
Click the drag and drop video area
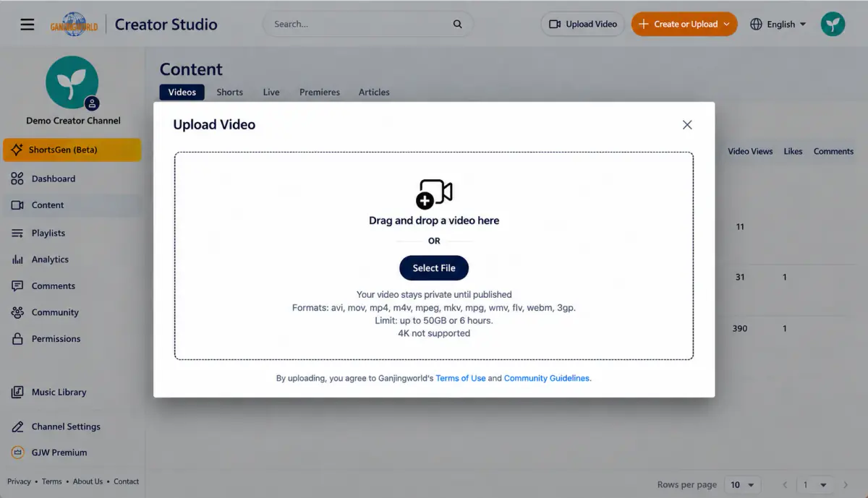[x=434, y=256]
